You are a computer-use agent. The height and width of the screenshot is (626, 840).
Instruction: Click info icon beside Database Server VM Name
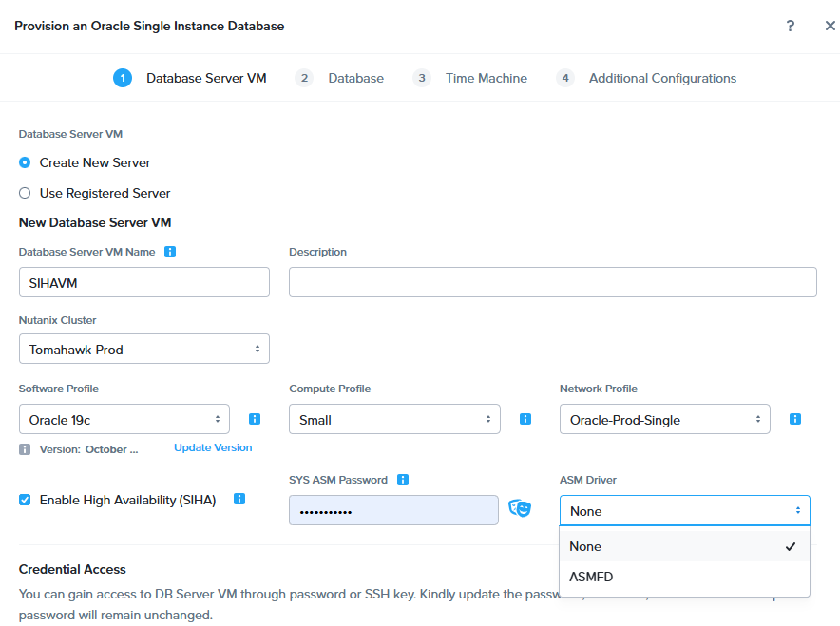(x=170, y=252)
